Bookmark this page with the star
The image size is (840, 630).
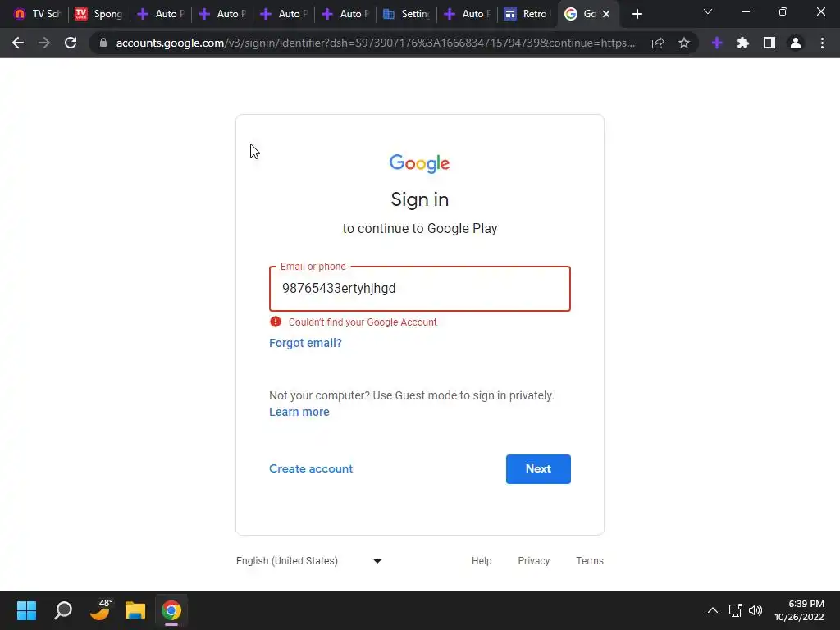click(684, 43)
